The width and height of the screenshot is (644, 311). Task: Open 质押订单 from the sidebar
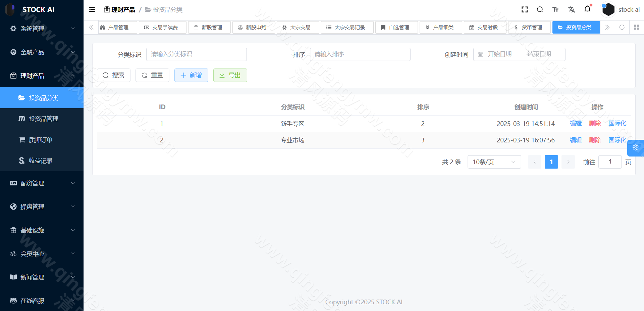pos(40,139)
